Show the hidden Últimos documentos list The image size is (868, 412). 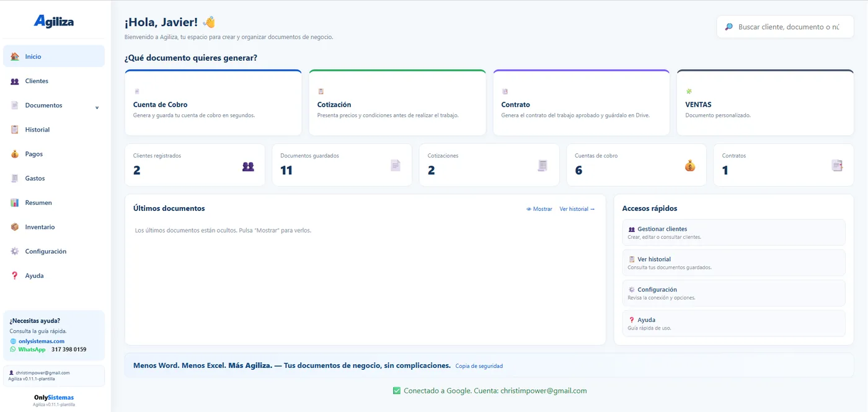(x=539, y=209)
